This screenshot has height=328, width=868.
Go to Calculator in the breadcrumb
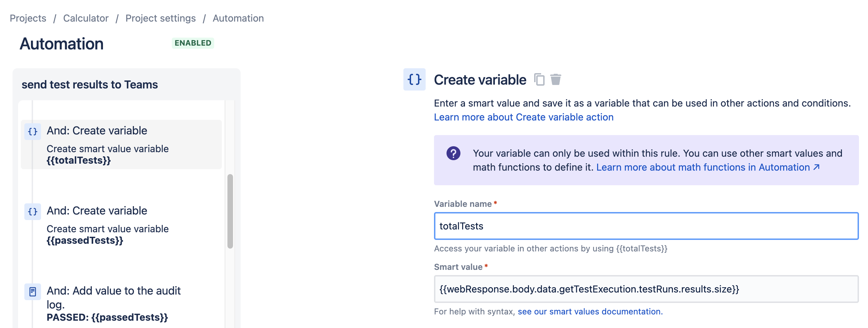point(86,18)
